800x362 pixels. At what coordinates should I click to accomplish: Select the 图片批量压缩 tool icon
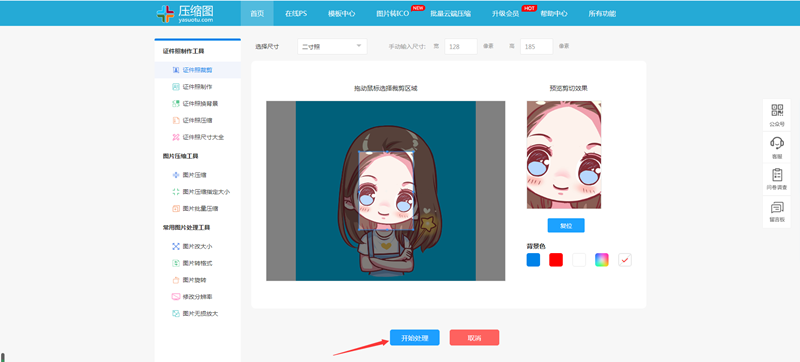point(176,209)
